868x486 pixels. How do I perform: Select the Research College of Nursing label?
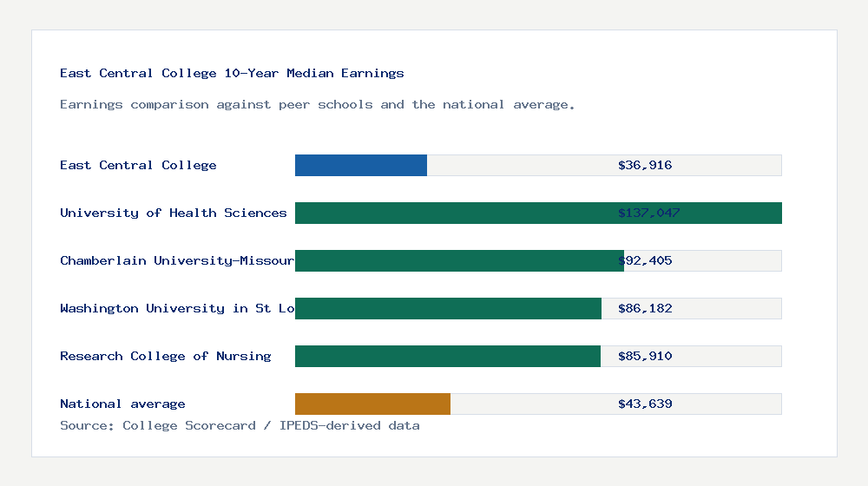pyautogui.click(x=166, y=356)
